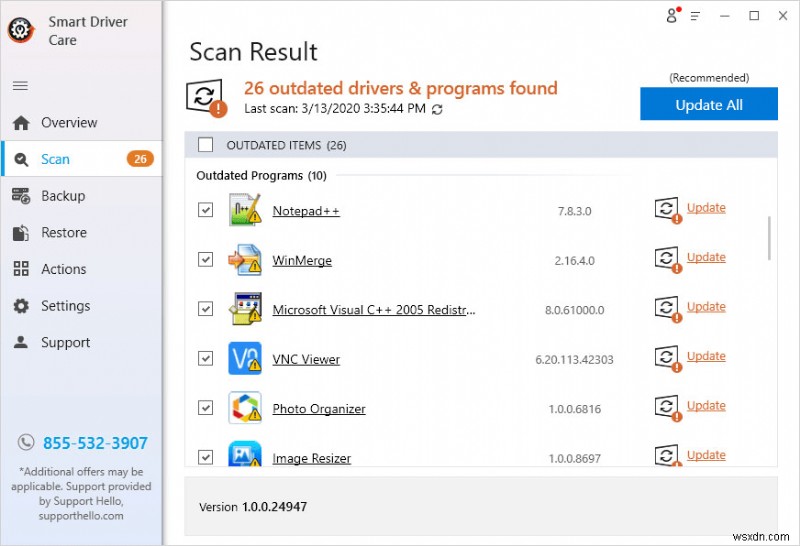Click the Restore icon in sidebar
The height and width of the screenshot is (546, 800).
pos(21,233)
